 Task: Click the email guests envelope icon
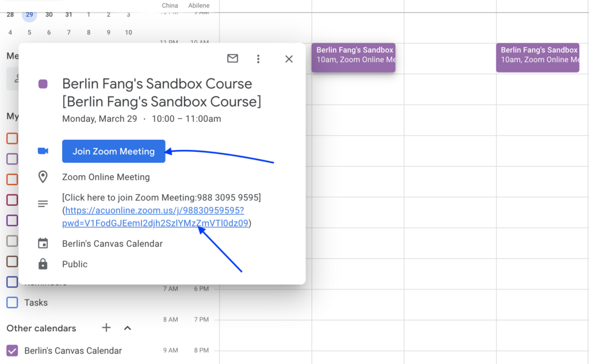point(232,59)
